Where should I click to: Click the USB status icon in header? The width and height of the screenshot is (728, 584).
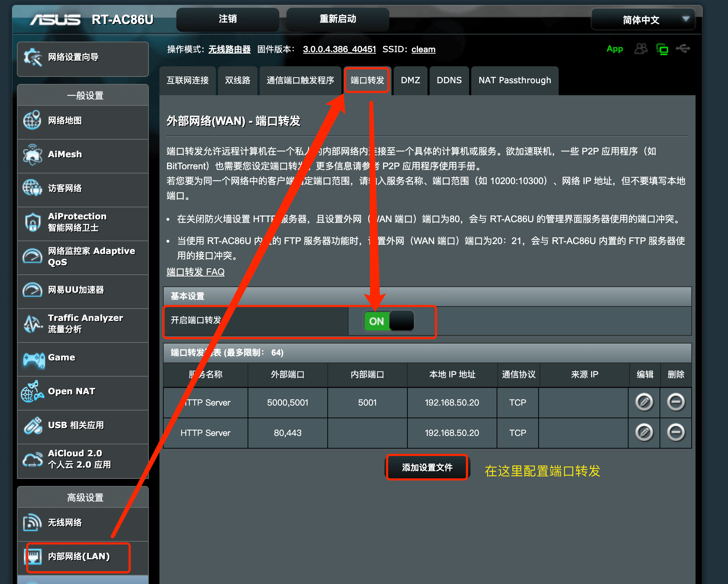683,48
